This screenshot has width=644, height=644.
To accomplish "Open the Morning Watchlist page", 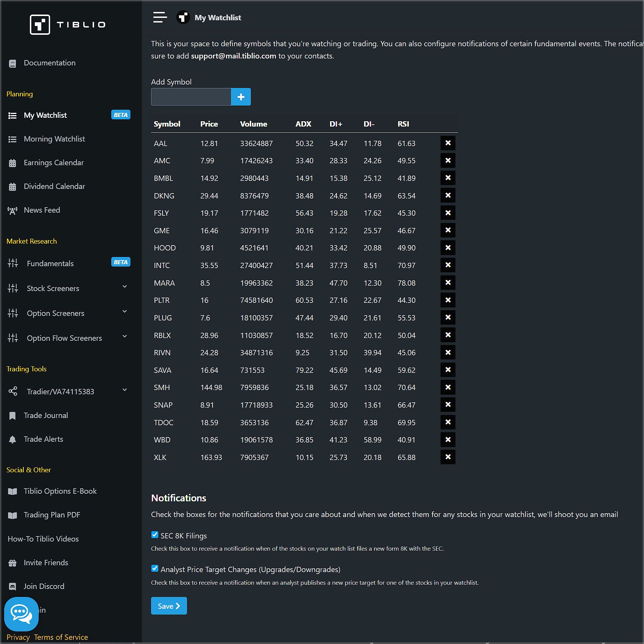I will click(54, 139).
